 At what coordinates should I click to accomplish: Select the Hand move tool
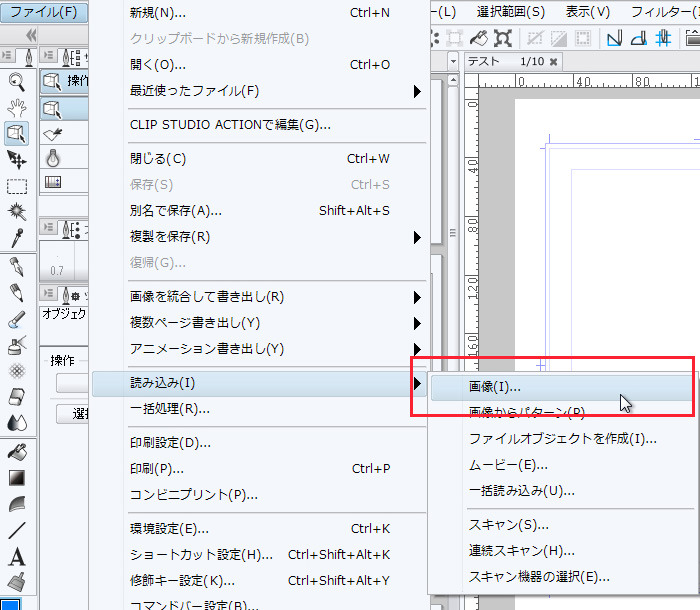[x=17, y=108]
